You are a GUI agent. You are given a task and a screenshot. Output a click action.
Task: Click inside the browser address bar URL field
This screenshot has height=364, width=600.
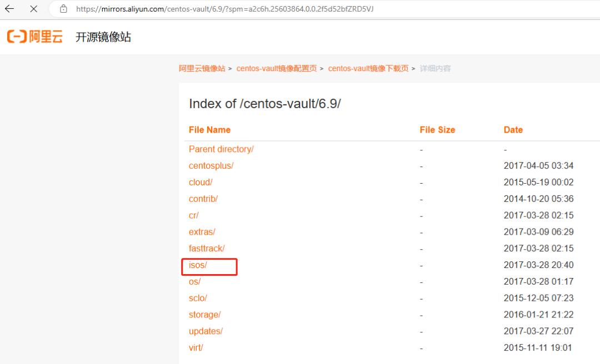(x=222, y=9)
